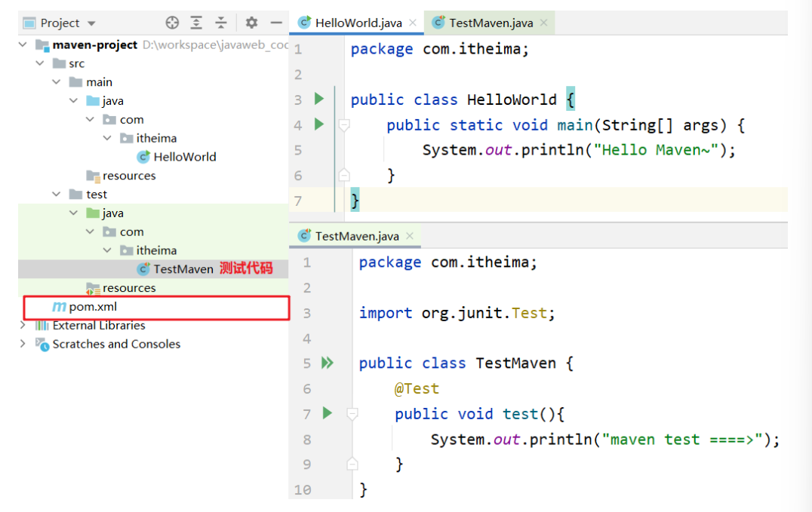Run main method from gutter arrow
Image resolution: width=812 pixels, height=512 pixels.
click(319, 124)
